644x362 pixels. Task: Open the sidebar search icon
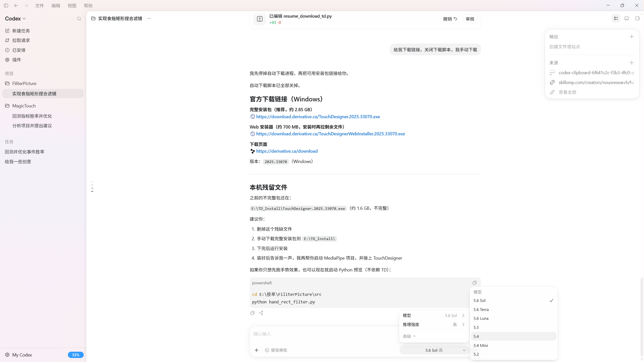point(79,19)
